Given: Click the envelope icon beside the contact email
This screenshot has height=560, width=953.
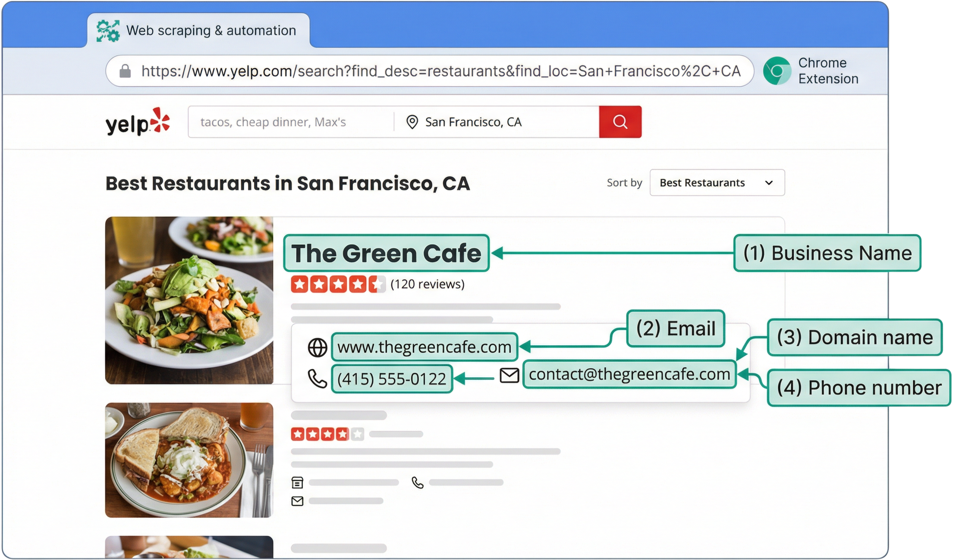Looking at the screenshot, I should pos(509,375).
